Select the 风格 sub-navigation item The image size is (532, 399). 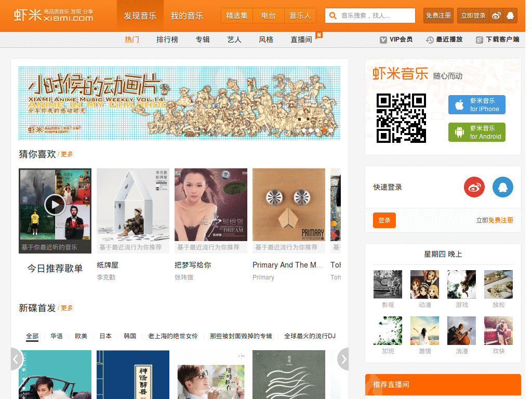[266, 39]
